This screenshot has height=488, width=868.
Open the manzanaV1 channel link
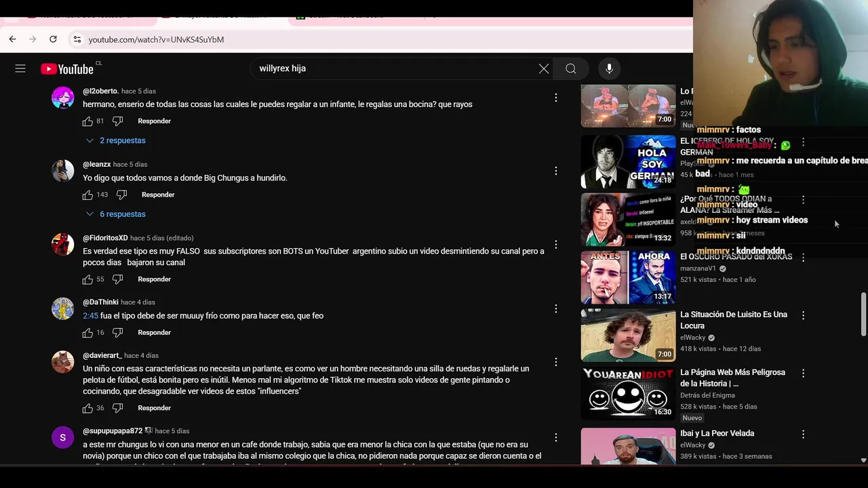[x=698, y=268]
